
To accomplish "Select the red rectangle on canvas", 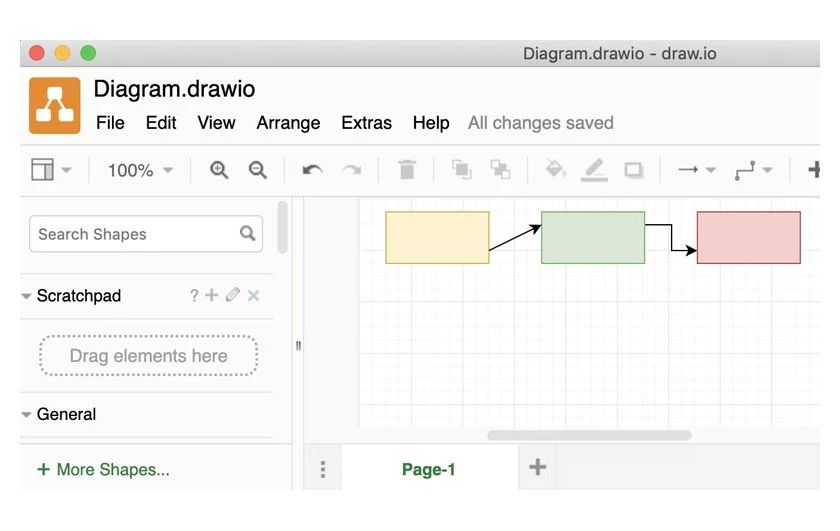I will click(x=749, y=237).
